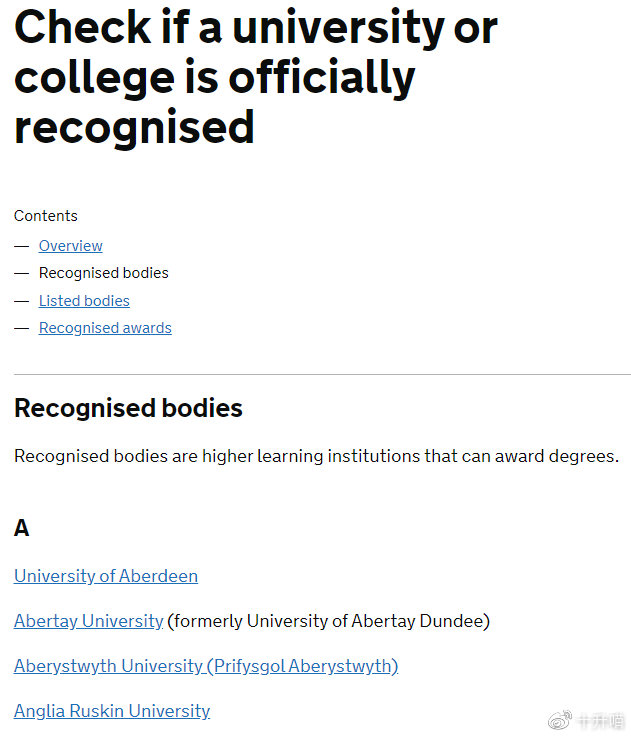Viewport: 631px width, 738px height.
Task: Go to the Listed bodies section
Action: click(84, 301)
